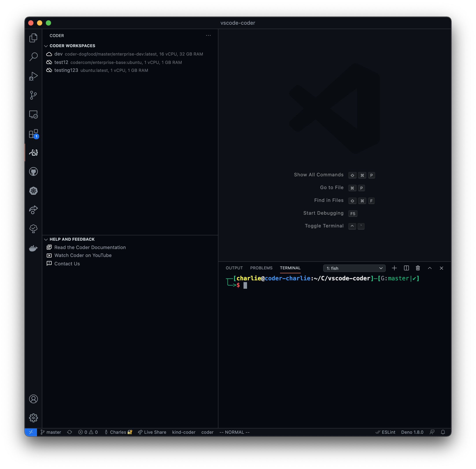Kill the terminal with trash icon

[x=418, y=268]
